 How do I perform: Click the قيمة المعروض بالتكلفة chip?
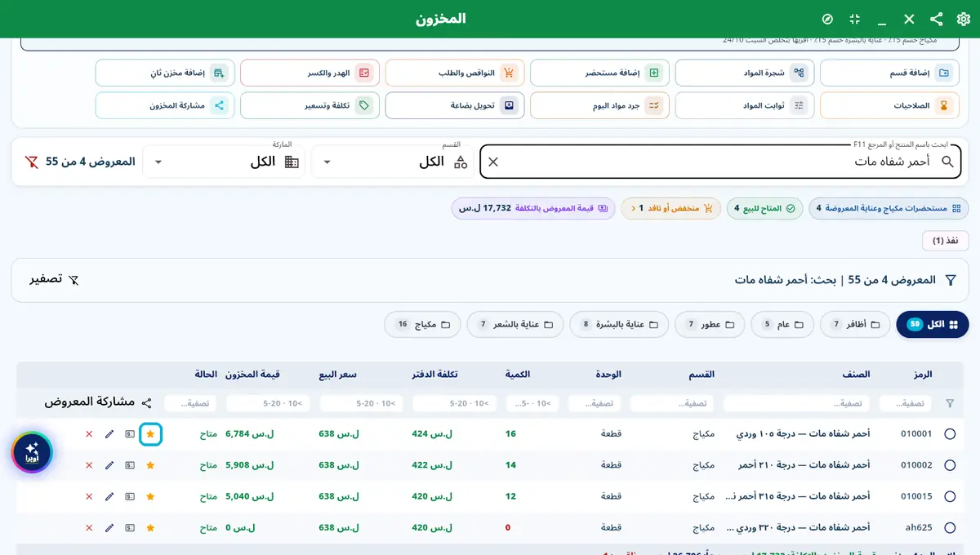pyautogui.click(x=532, y=209)
